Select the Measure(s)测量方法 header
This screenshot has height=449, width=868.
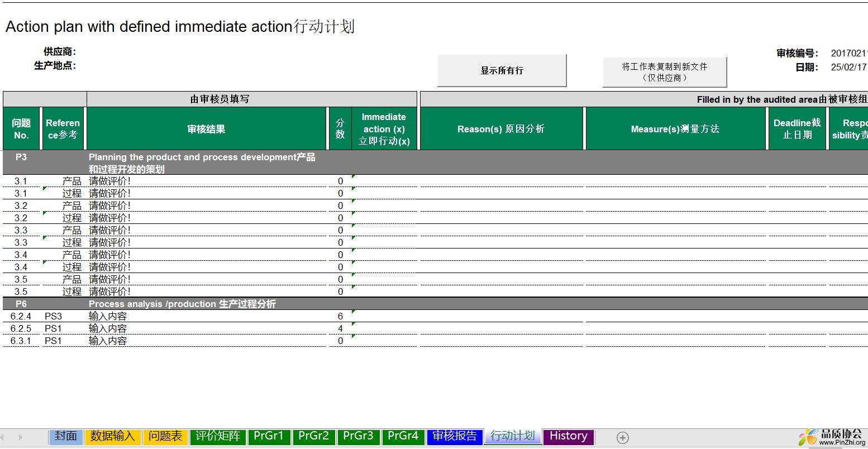(x=675, y=129)
